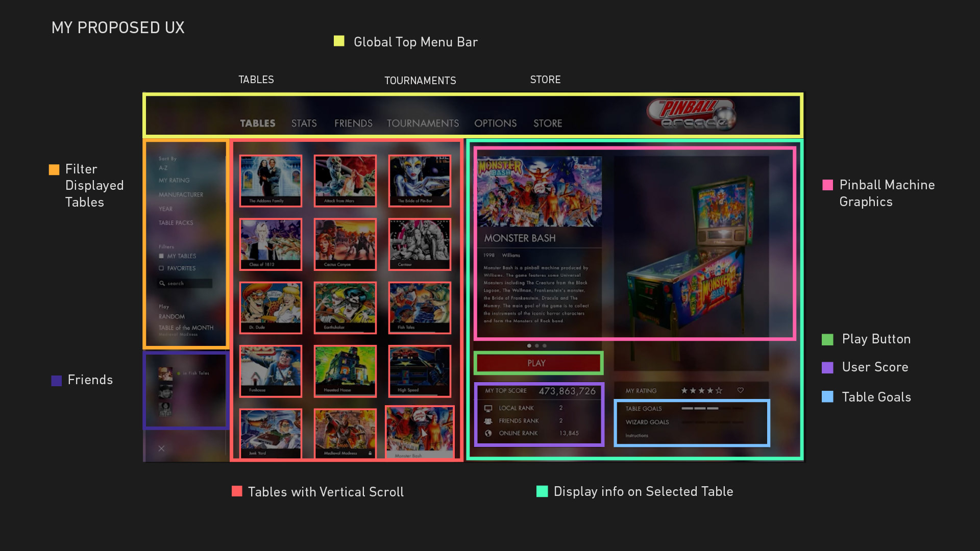Viewport: 980px width, 551px height.
Task: Open the Funhouse table
Action: pos(271,371)
